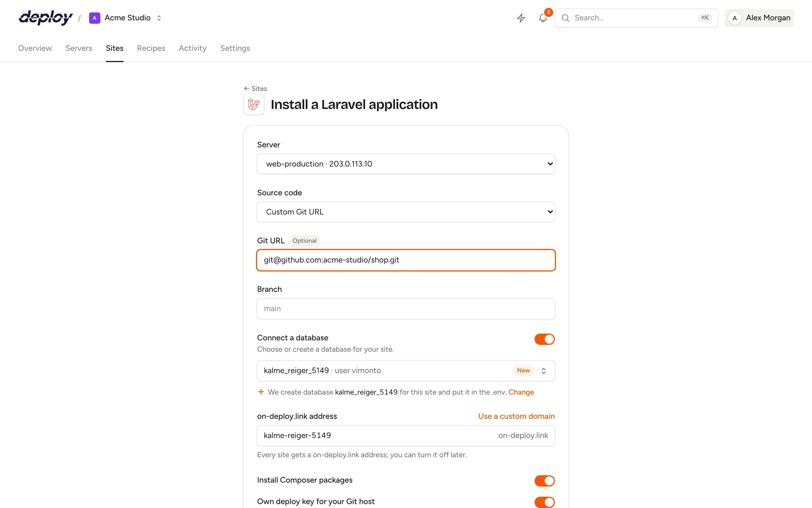This screenshot has width=812, height=508.
Task: Open notifications bell icon
Action: tap(543, 18)
